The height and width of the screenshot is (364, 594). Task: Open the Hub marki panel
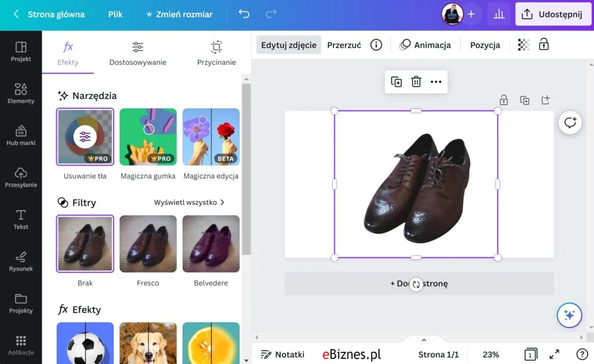click(21, 136)
